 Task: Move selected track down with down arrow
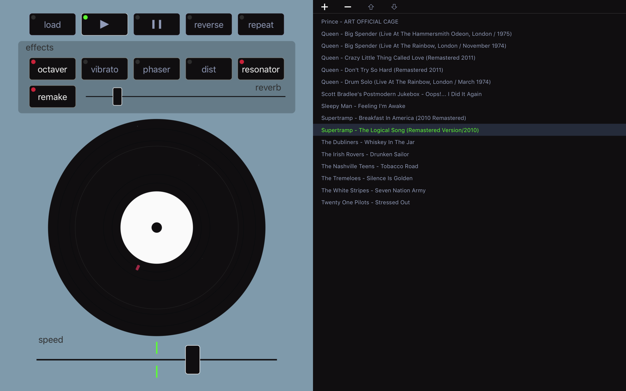pos(394,7)
